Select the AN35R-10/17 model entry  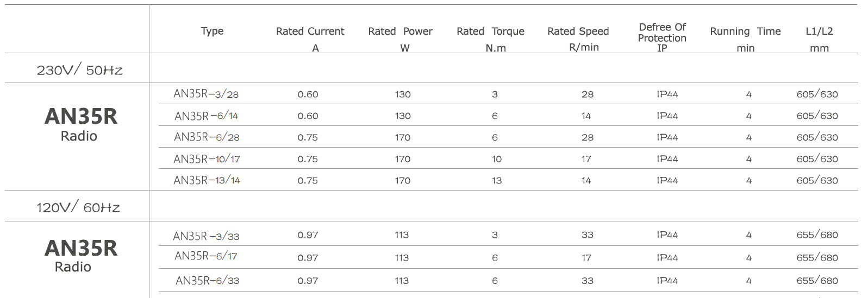[207, 159]
